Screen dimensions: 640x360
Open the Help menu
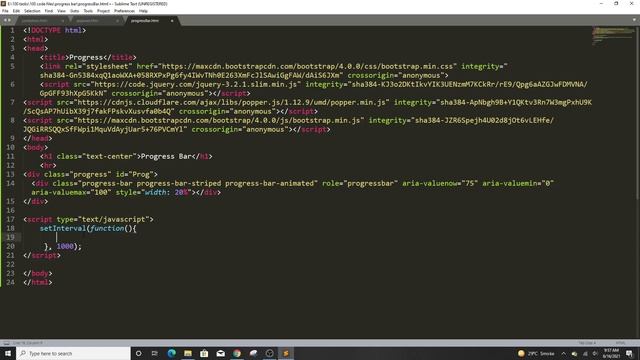(143, 11)
